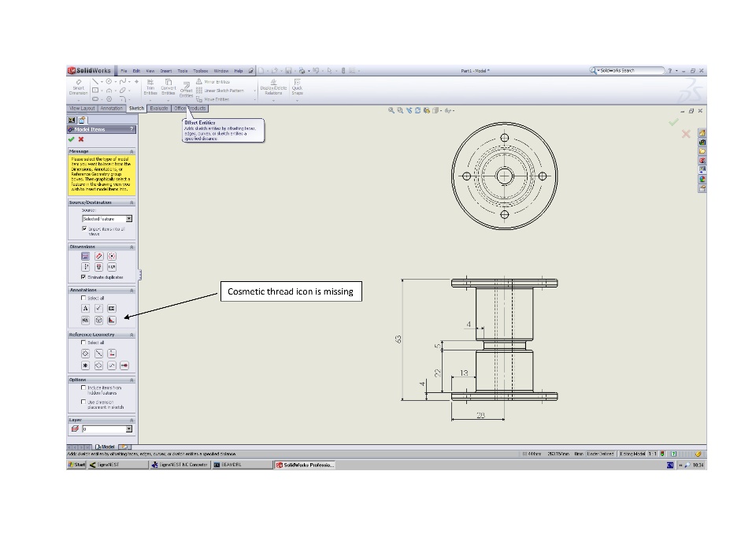Switch to SolidWorks Professional taskbar item
Screen dimensions: 756x534
pyautogui.click(x=305, y=465)
